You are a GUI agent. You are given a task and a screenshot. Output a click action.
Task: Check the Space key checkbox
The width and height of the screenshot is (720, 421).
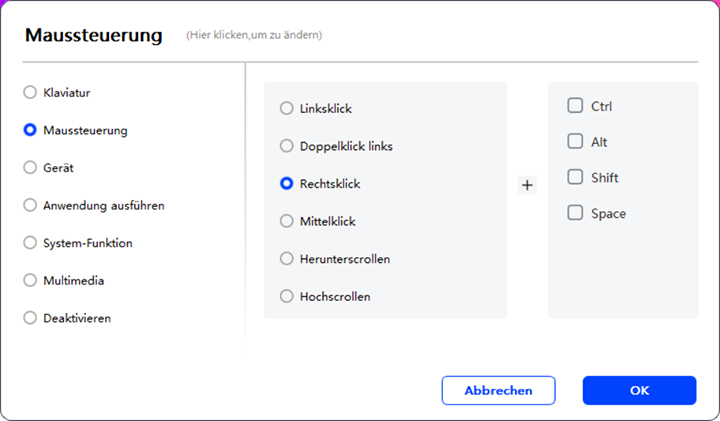(x=575, y=213)
